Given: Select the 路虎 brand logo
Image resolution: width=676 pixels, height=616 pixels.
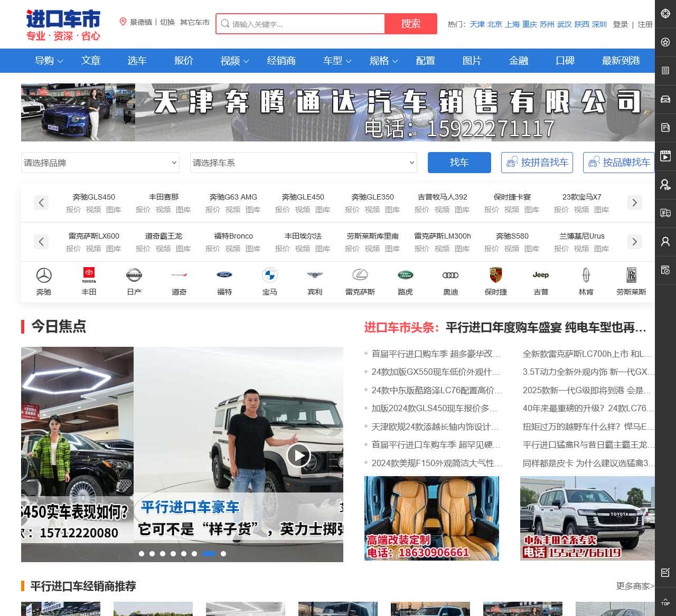Looking at the screenshot, I should [x=405, y=275].
